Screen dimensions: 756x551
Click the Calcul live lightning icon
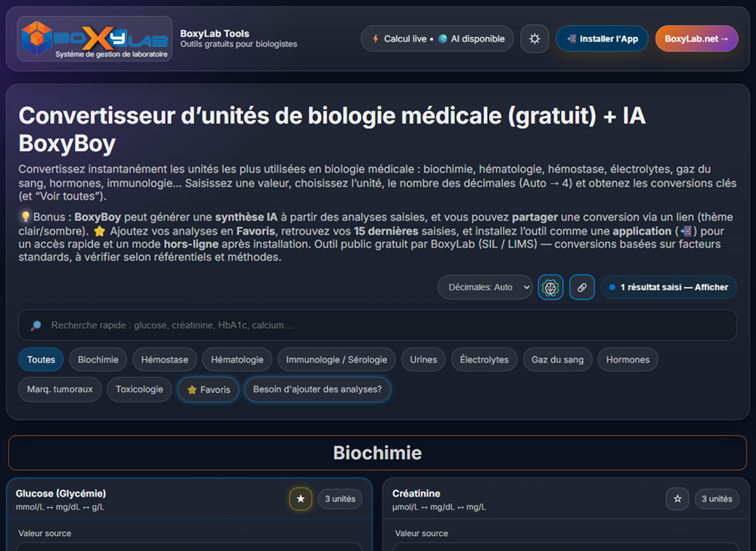click(376, 39)
